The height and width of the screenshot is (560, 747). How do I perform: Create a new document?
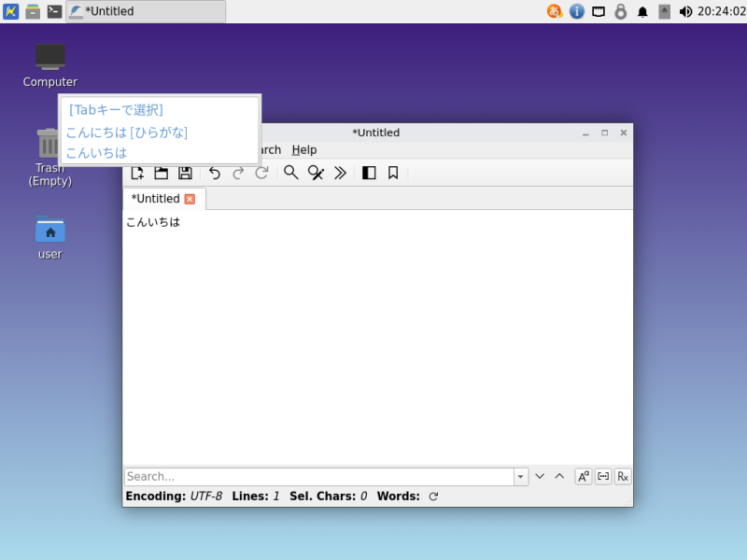pyautogui.click(x=137, y=173)
